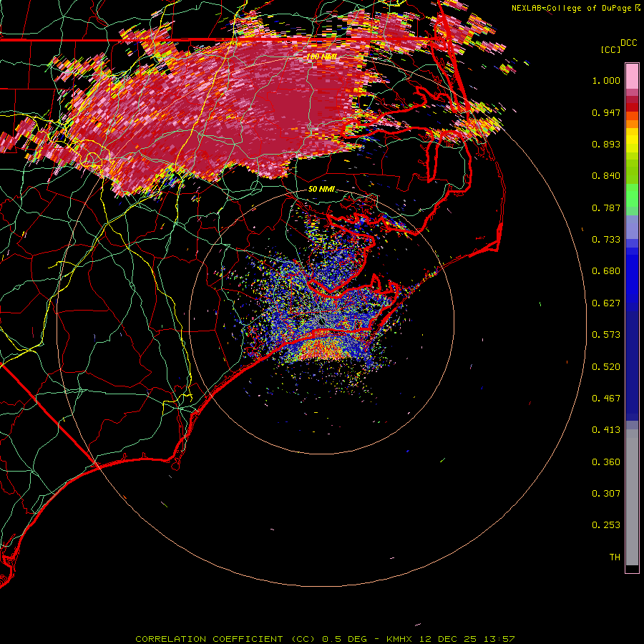644x644 pixels.
Task: Click the 0.947 scale label
Action: [x=606, y=112]
